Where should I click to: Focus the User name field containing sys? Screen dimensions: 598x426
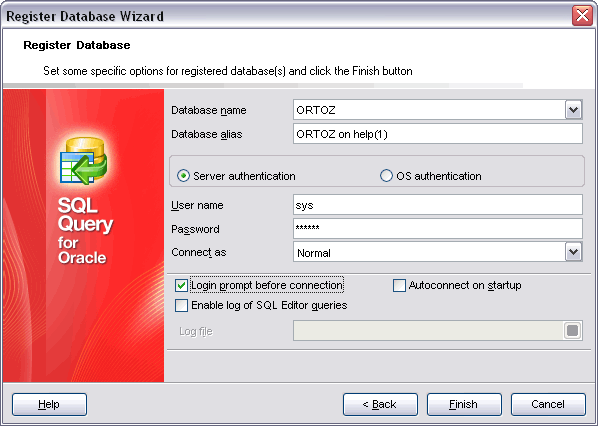click(x=438, y=205)
